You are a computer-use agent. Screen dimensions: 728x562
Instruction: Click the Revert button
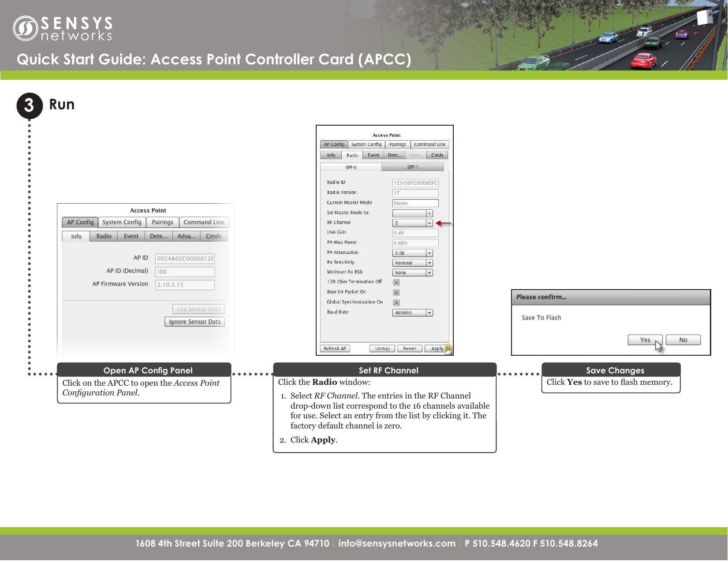point(410,348)
